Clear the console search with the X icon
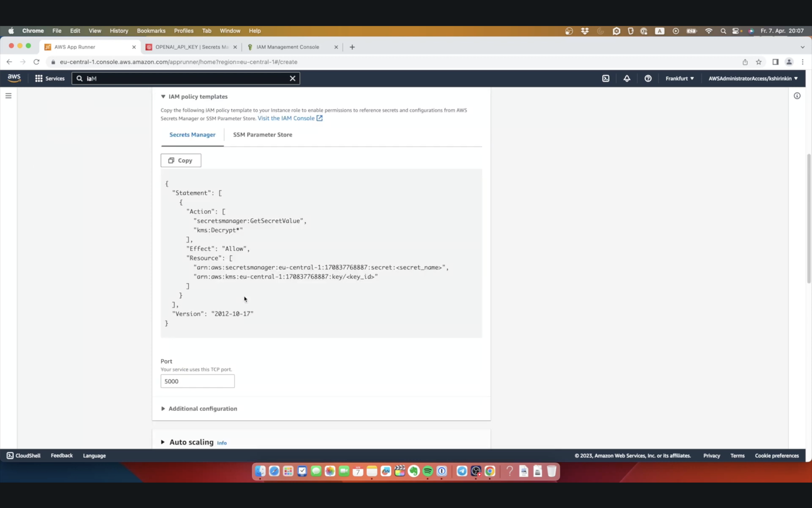The width and height of the screenshot is (812, 508). click(x=293, y=78)
